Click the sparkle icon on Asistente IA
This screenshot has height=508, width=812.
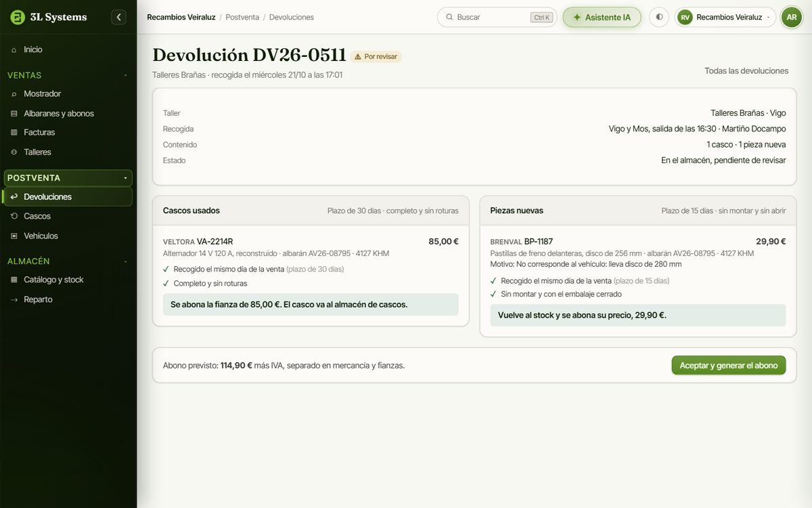tap(577, 17)
